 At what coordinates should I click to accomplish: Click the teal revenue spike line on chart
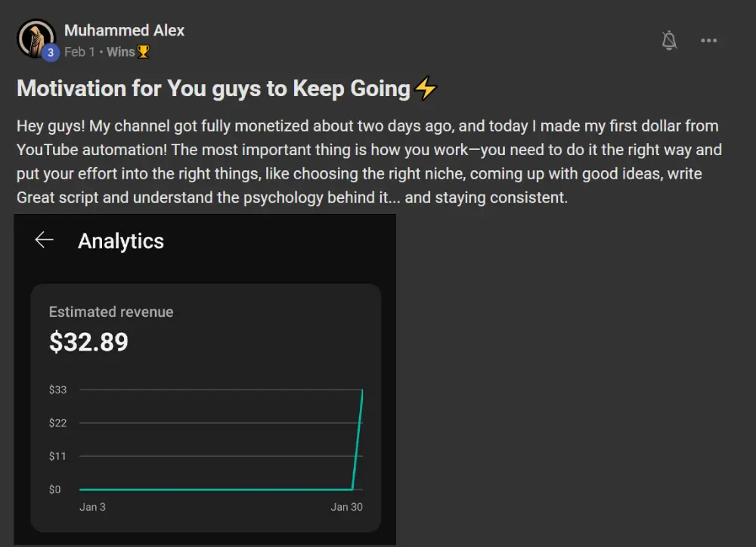(x=358, y=439)
